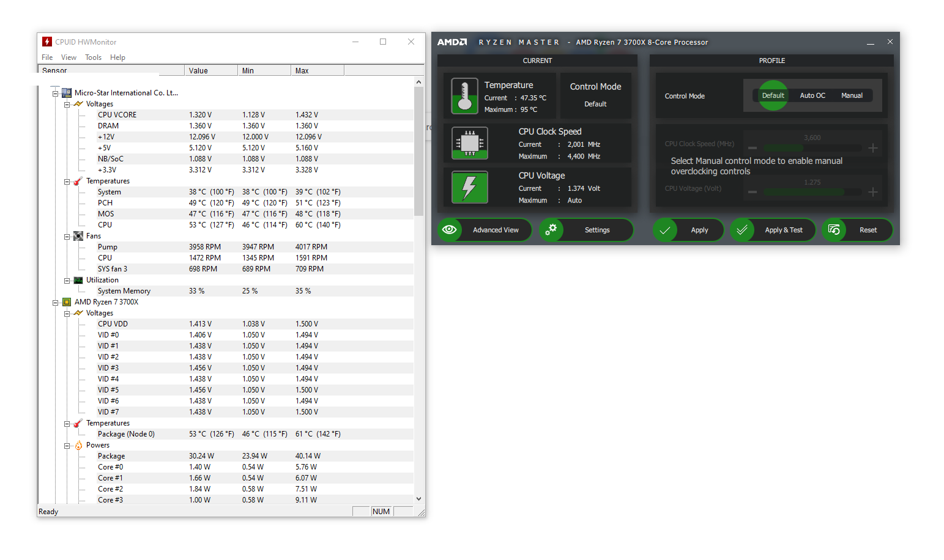Click the voltage wave icon beside motherboard Voltages
Screen dimensions: 944x560
click(x=78, y=104)
